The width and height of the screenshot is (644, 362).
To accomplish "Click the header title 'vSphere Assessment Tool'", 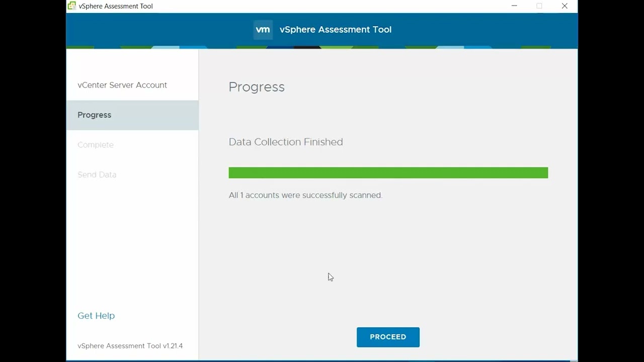I will [336, 30].
